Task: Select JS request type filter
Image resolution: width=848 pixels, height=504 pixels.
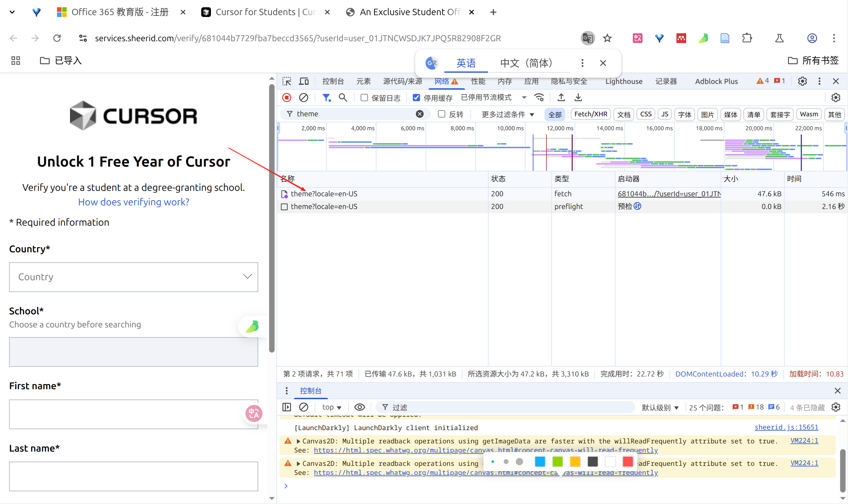Action: point(665,114)
